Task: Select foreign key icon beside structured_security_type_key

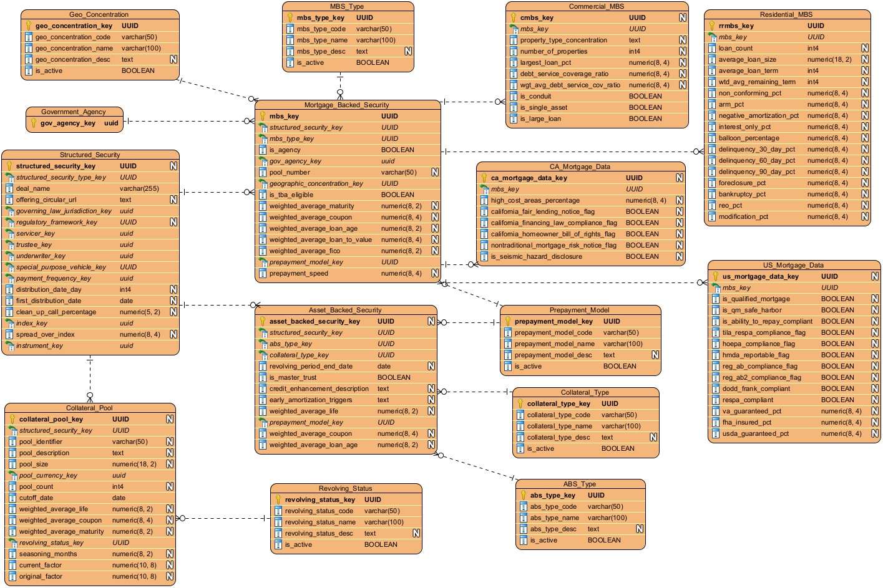Action: pos(9,178)
